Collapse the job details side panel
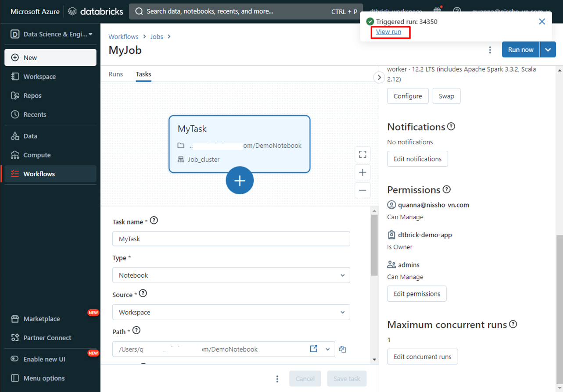The image size is (563, 392). [x=379, y=78]
